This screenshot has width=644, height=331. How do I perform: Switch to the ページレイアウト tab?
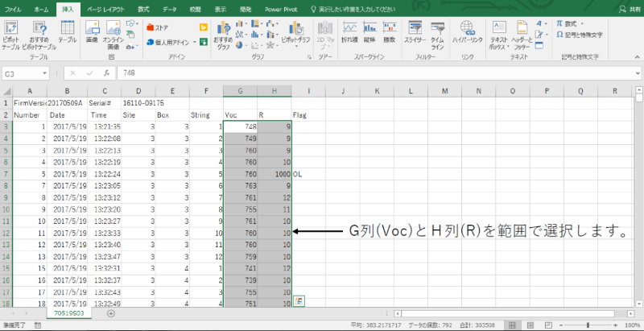click(105, 7)
